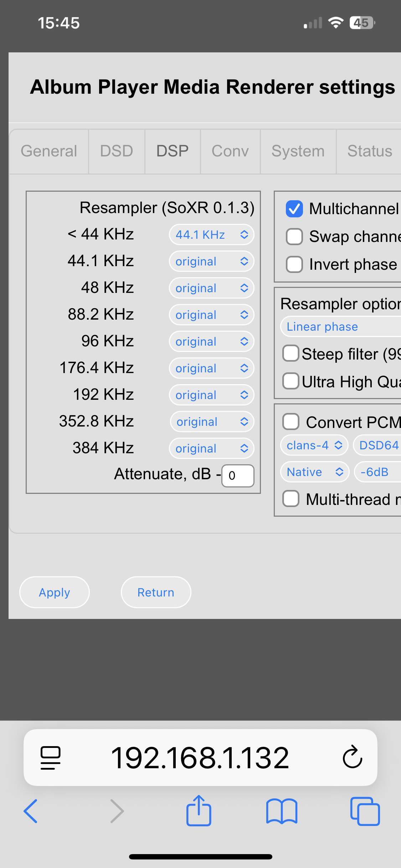The image size is (401, 868).
Task: Tap the Wi-Fi status icon
Action: click(x=335, y=23)
